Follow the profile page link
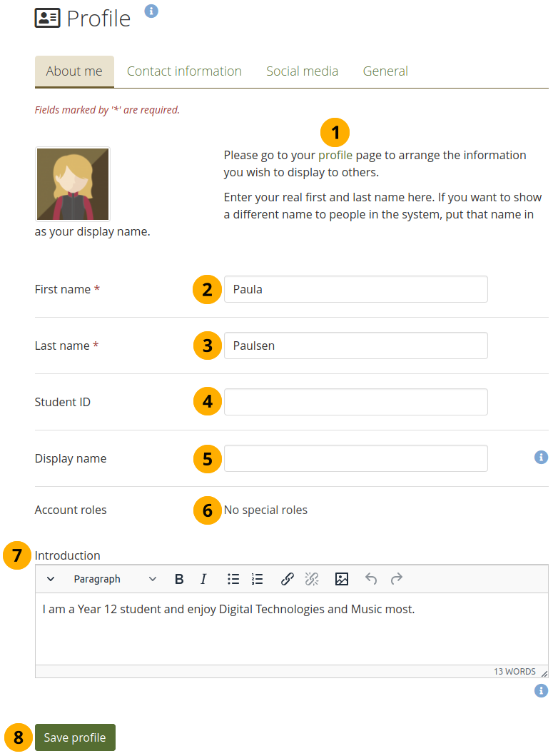This screenshot has height=756, width=553. [335, 155]
